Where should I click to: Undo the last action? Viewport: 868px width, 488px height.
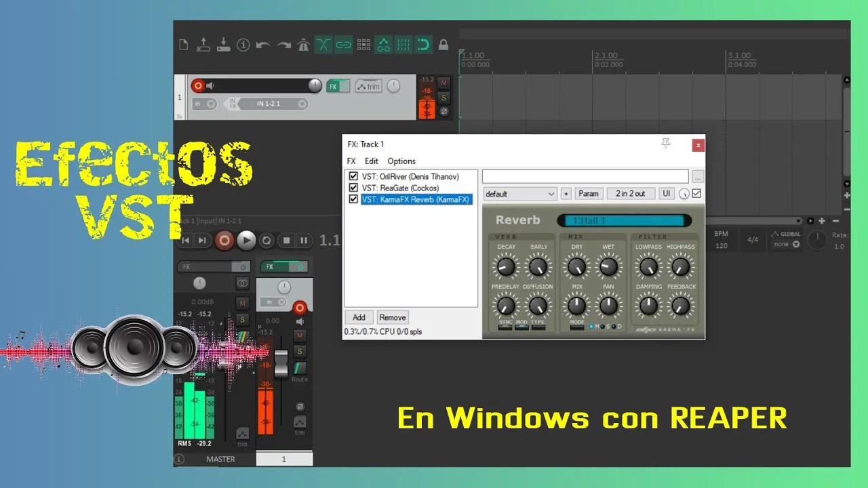[x=263, y=44]
